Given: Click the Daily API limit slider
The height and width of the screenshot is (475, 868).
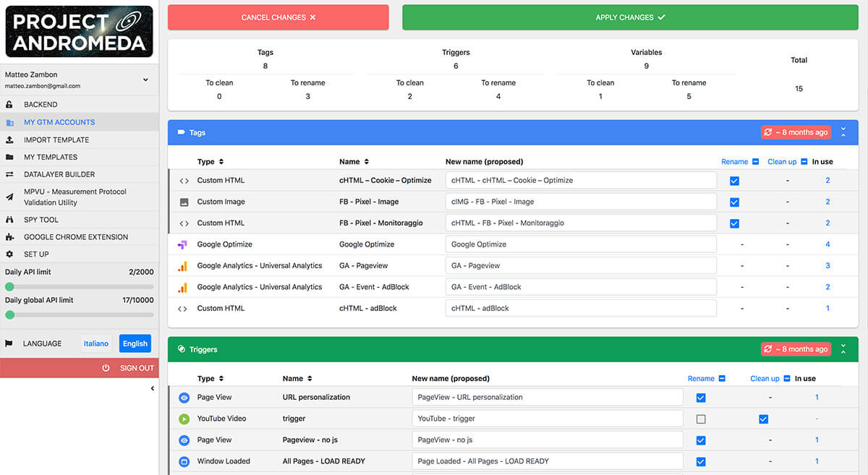Looking at the screenshot, I should click(x=79, y=287).
